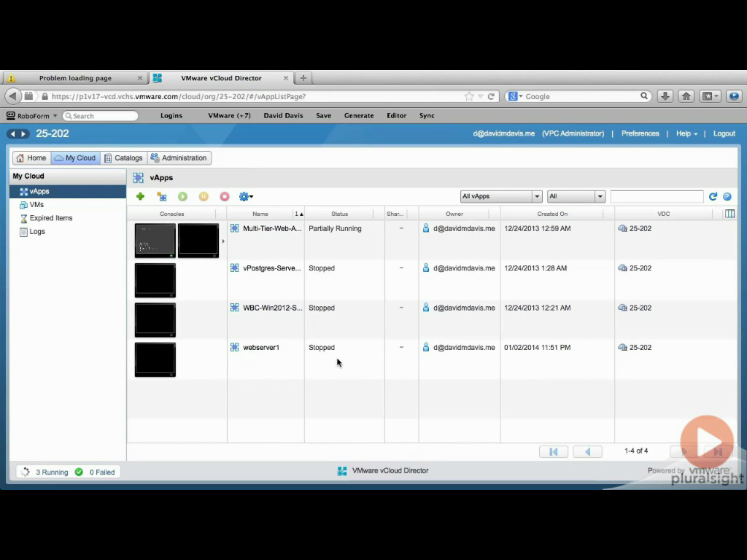Open the gear actions menu
Image resolution: width=747 pixels, height=560 pixels.
[246, 196]
